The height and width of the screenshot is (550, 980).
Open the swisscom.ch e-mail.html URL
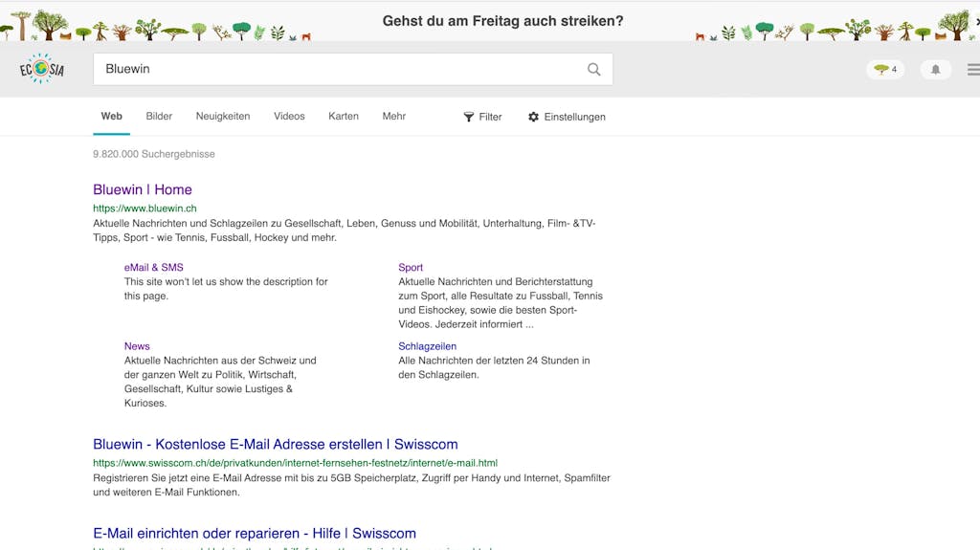295,463
